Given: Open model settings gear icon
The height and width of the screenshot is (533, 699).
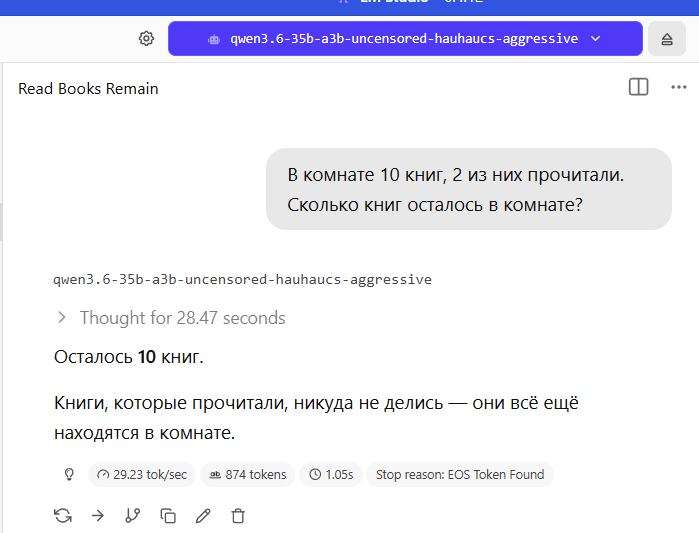Looking at the screenshot, I should pyautogui.click(x=146, y=38).
